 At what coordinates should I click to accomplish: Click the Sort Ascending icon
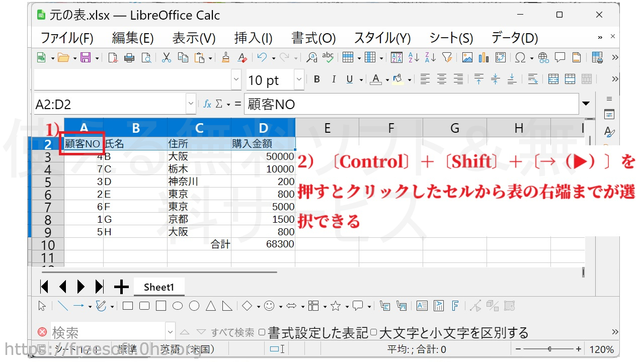pyautogui.click(x=414, y=58)
